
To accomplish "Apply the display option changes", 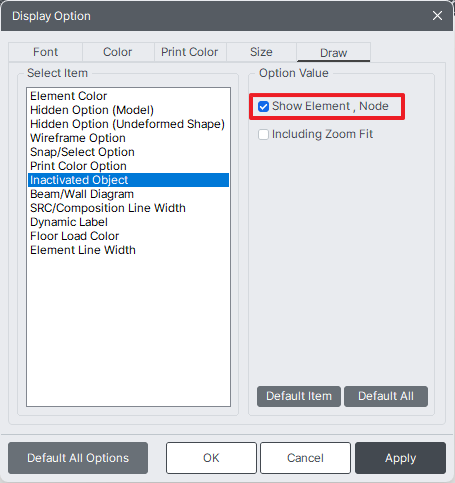I will pyautogui.click(x=400, y=458).
